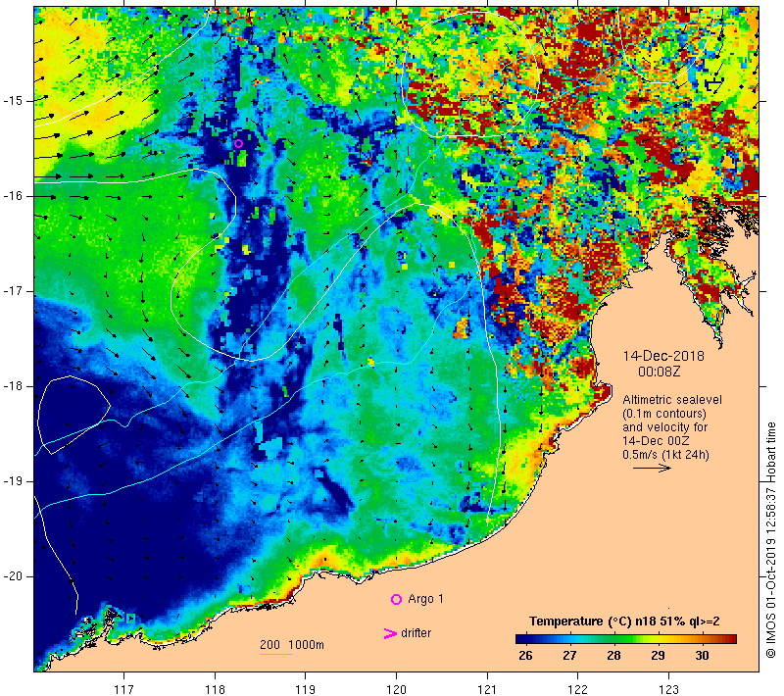This screenshot has height=696, width=784.
Task: Click the '(0.1m contours)' text
Action: pyautogui.click(x=664, y=414)
